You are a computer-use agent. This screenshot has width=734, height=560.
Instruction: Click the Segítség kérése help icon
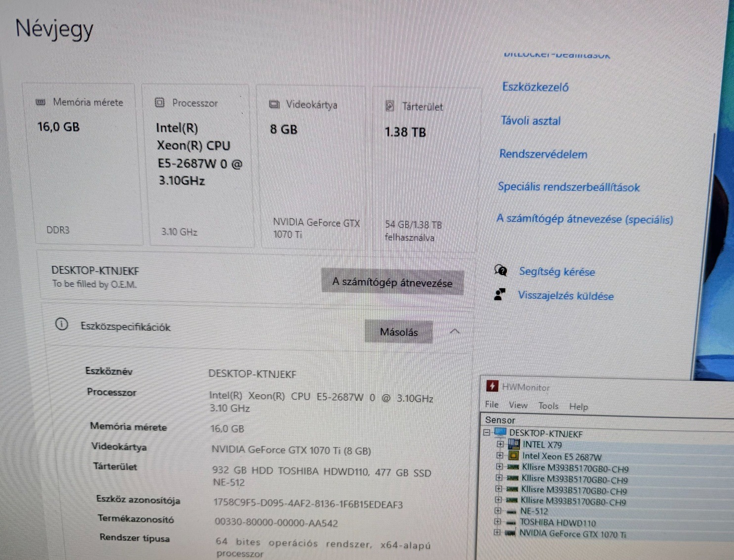(x=501, y=270)
